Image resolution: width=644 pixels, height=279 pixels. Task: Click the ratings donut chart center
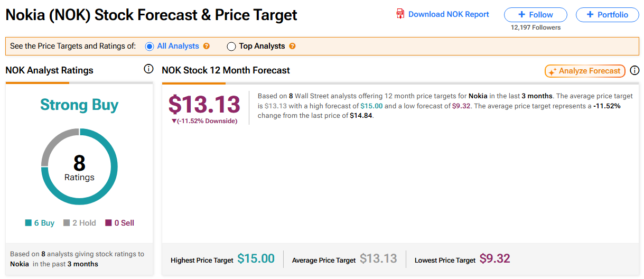tap(79, 167)
